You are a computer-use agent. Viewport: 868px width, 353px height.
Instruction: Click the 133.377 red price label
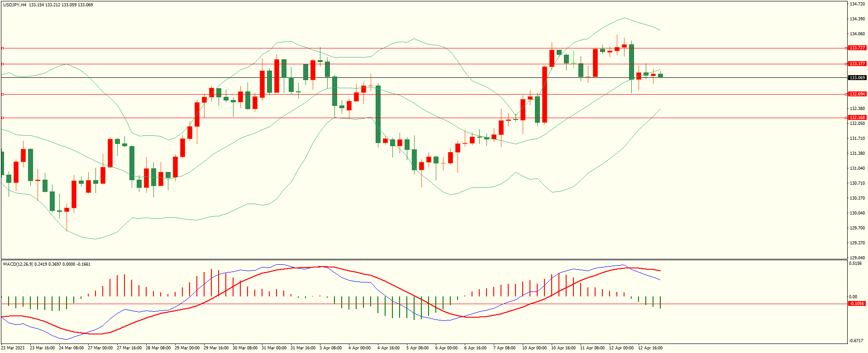click(x=857, y=64)
